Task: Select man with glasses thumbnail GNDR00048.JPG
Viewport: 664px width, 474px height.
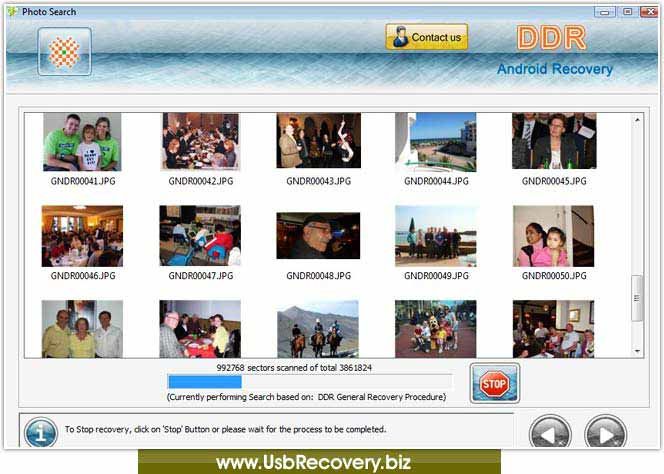Action: click(x=318, y=236)
